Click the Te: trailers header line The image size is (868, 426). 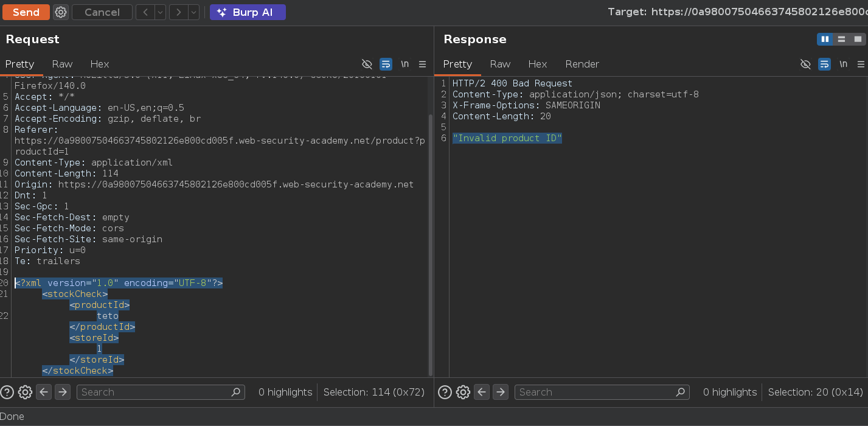pos(47,261)
